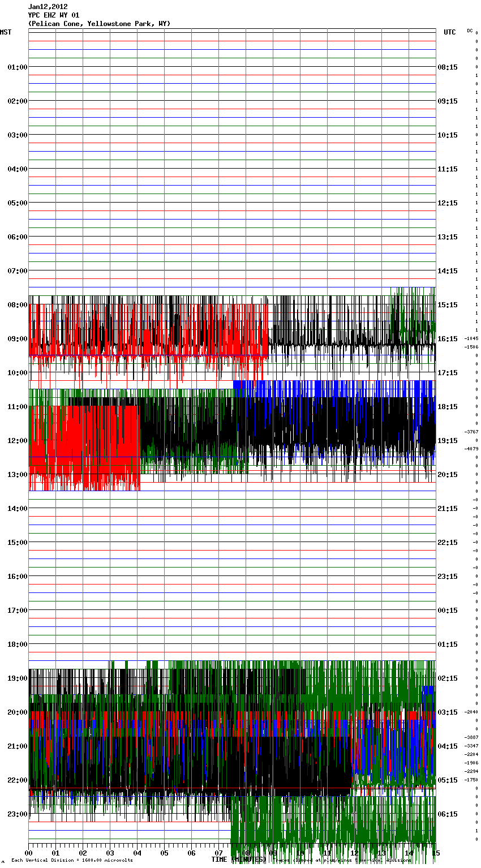Select the DC offset value "-1906"
Image resolution: width=481 pixels, height=868 pixels.
[x=471, y=763]
